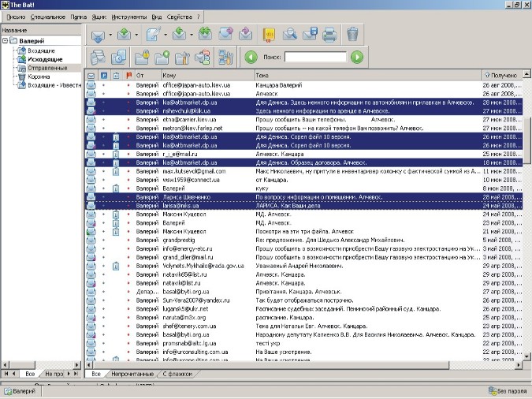Viewport: 532px width, 399px height.
Task: Click the Redirect message icon
Action: [245, 35]
